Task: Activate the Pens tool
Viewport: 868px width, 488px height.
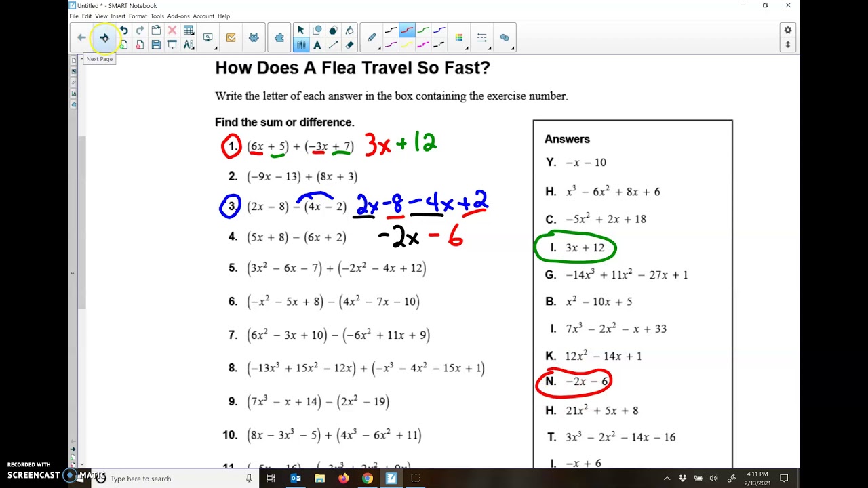Action: point(300,45)
